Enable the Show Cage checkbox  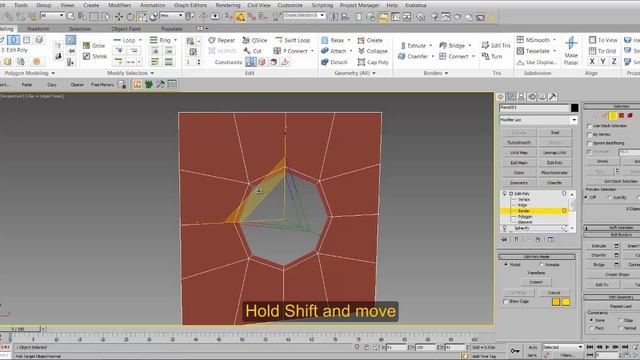point(506,302)
